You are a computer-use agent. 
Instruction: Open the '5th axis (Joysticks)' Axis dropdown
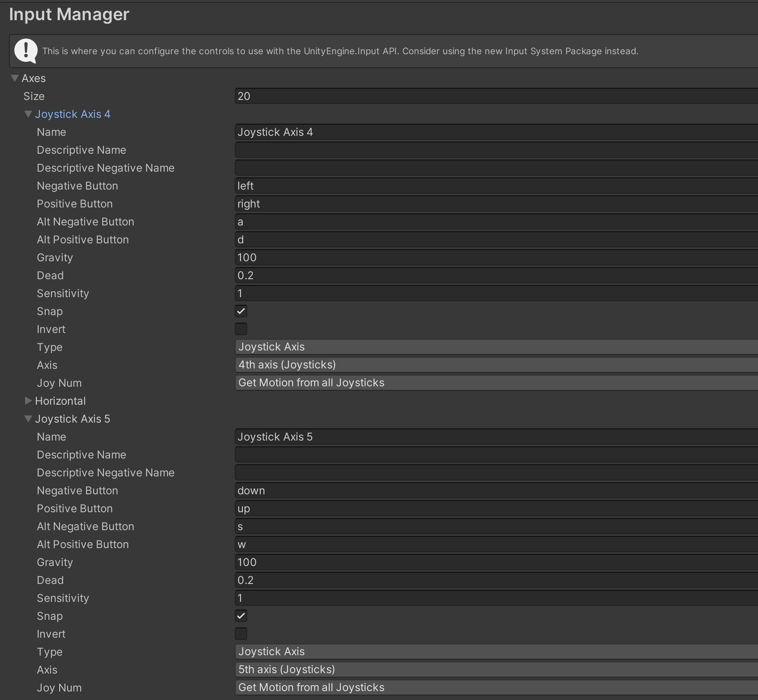(x=496, y=670)
